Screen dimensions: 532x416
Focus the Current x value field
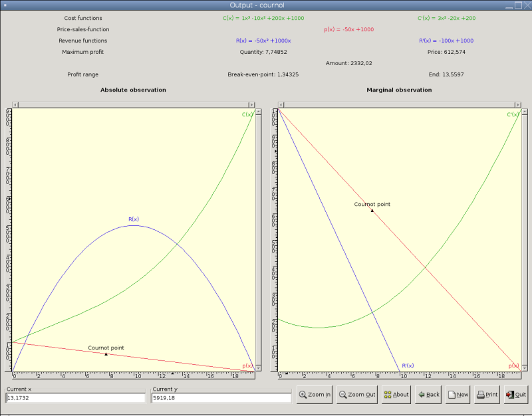click(x=75, y=397)
